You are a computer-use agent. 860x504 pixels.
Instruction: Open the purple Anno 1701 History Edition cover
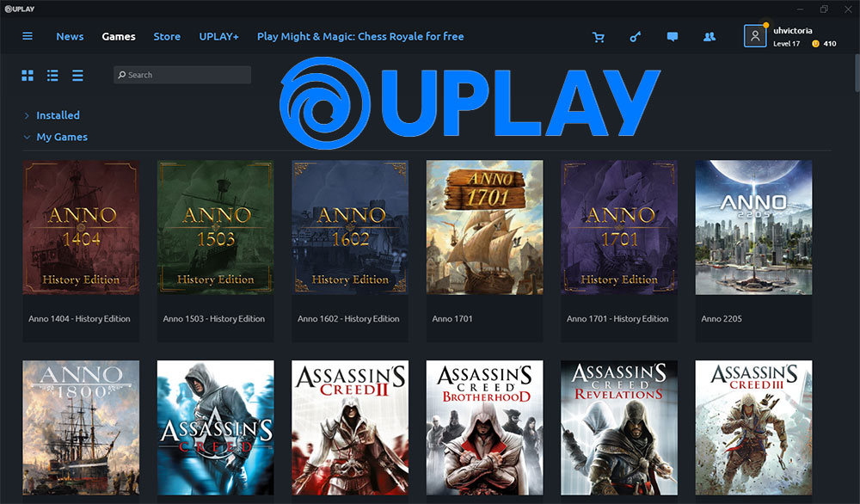(x=619, y=227)
